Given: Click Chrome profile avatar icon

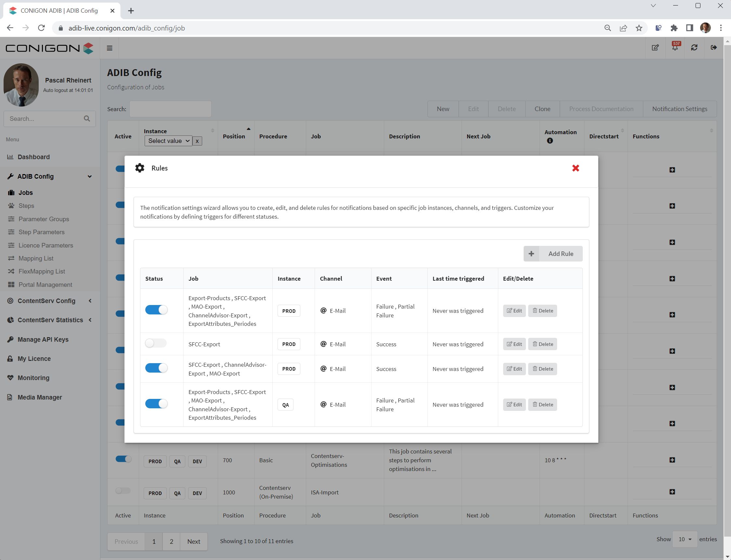Looking at the screenshot, I should pyautogui.click(x=705, y=28).
